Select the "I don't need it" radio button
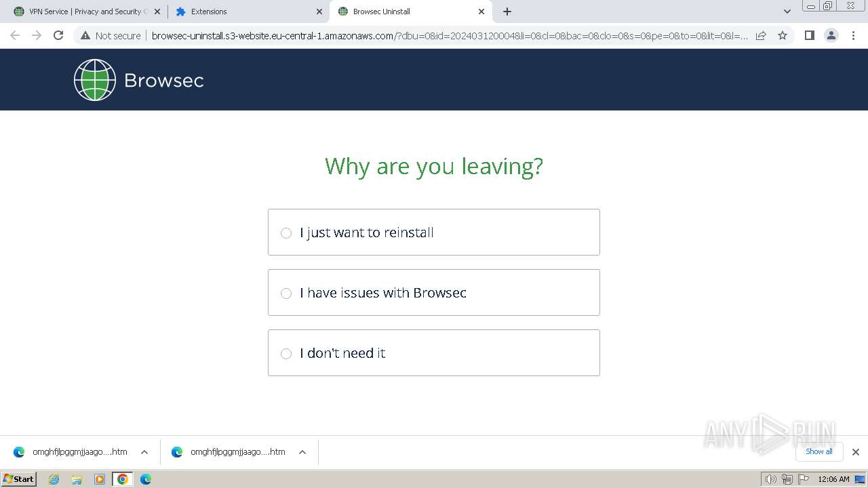 click(286, 353)
